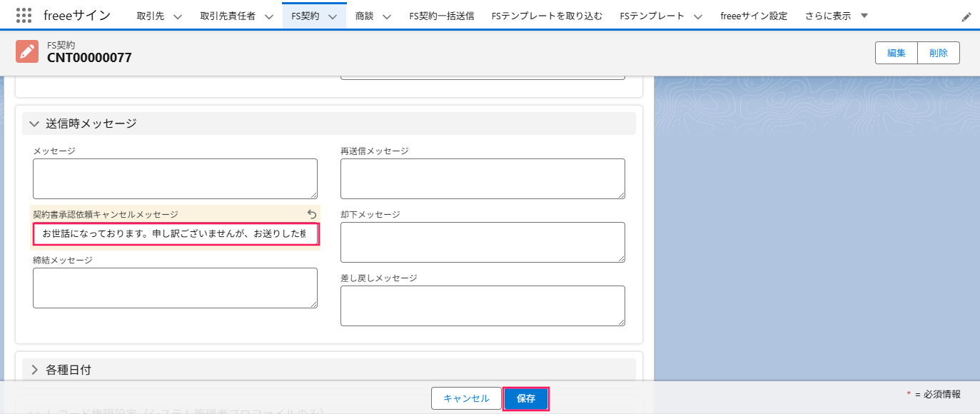Click the 契約書承認依頼キャンセルメッセージ input field

click(x=175, y=234)
